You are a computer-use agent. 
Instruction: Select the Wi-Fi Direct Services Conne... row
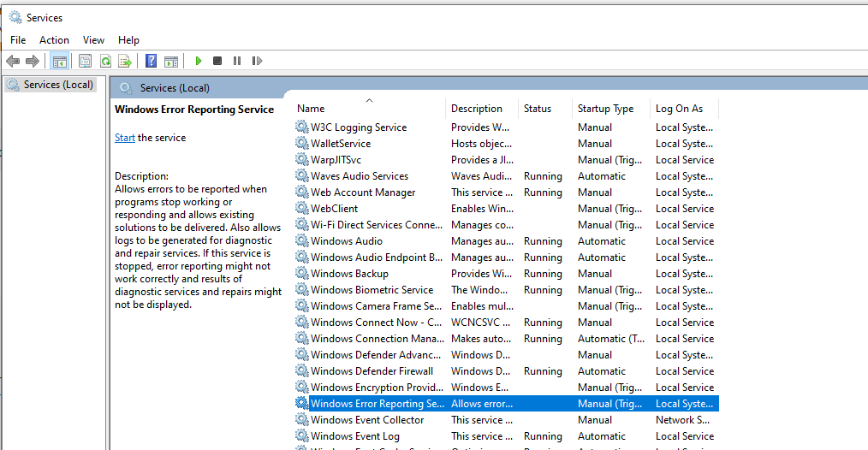click(507, 225)
